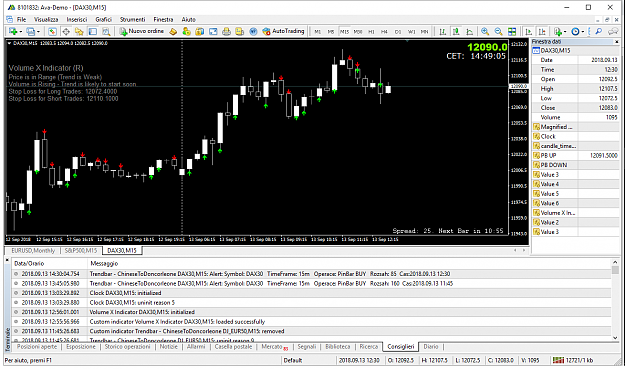
Task: Zoom out on the chart
Action: click(x=499, y=31)
